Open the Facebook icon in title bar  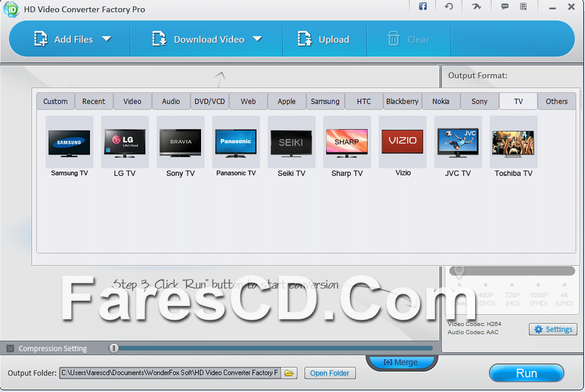423,6
